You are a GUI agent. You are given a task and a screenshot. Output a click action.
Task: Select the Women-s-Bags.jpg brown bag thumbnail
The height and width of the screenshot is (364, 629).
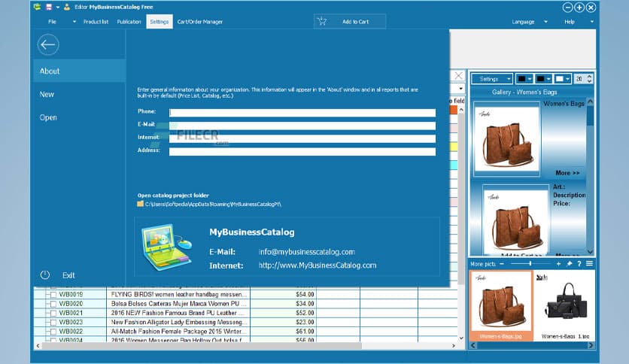click(x=501, y=305)
